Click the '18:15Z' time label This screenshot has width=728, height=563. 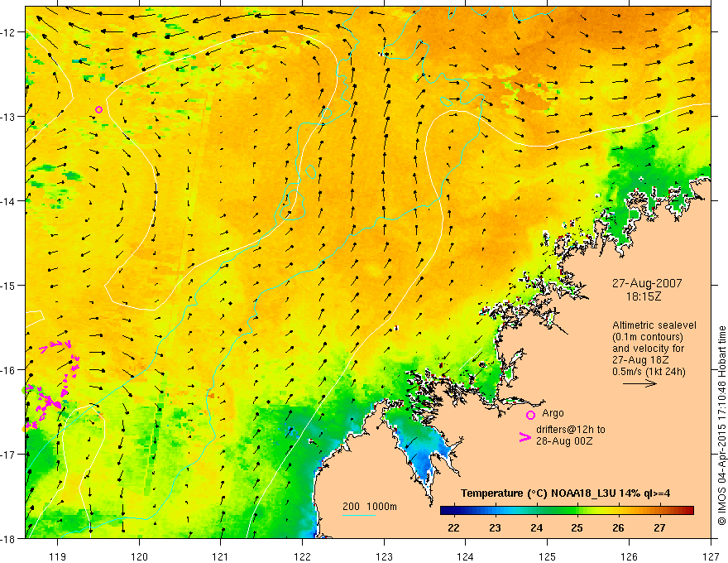(643, 296)
